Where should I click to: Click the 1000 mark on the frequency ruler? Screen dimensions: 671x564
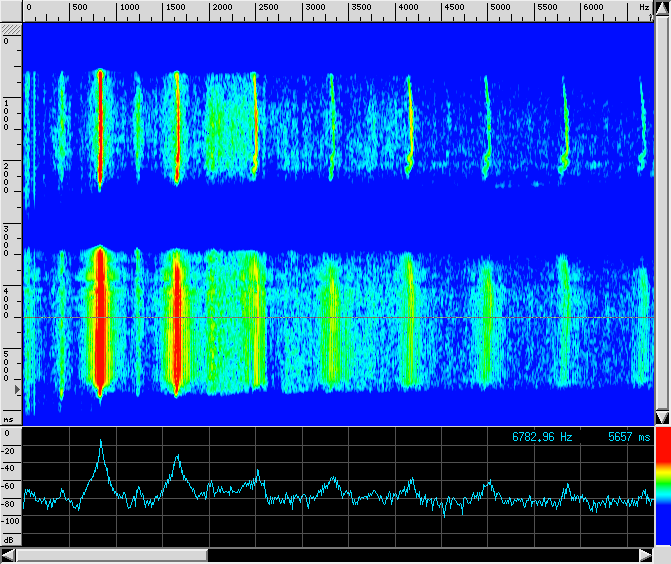[128, 8]
